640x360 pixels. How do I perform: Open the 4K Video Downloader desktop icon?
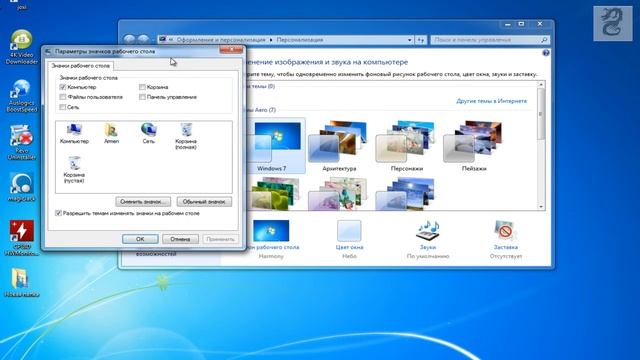click(22, 47)
